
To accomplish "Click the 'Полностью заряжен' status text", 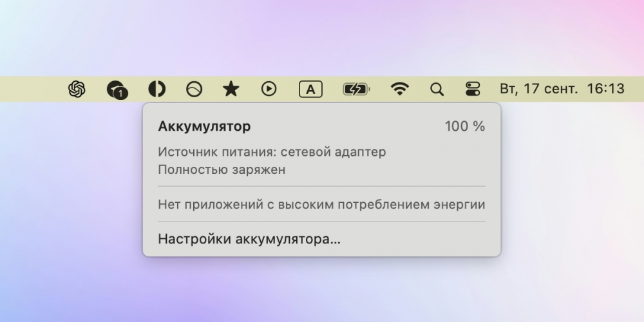I will coord(222,169).
